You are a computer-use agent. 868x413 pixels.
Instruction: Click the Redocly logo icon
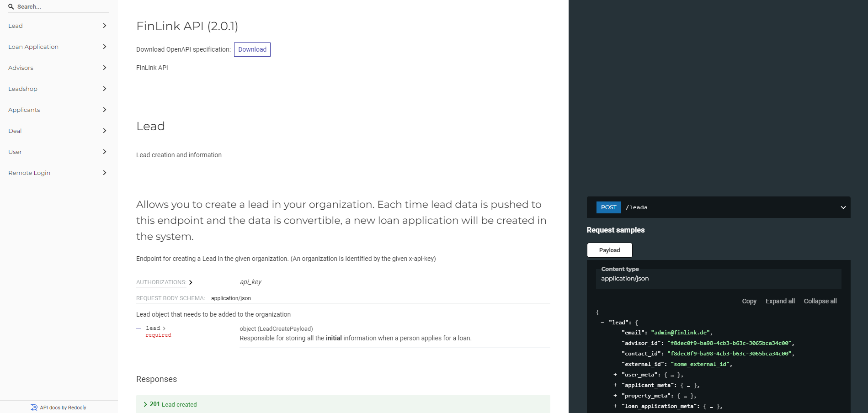click(x=34, y=408)
